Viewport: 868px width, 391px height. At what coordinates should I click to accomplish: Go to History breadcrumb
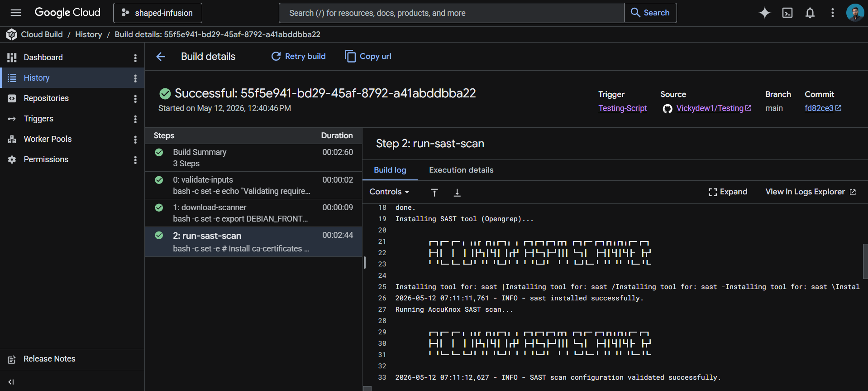click(89, 34)
